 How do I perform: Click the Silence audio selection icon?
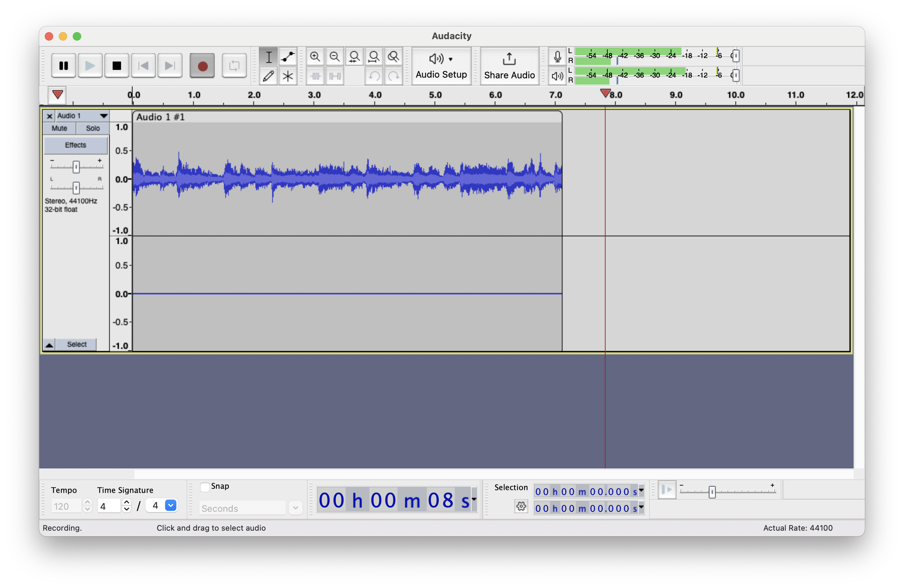point(335,76)
